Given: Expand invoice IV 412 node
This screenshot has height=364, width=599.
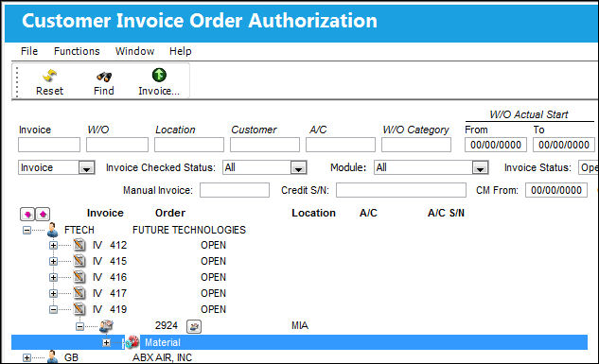Looking at the screenshot, I should coord(54,245).
